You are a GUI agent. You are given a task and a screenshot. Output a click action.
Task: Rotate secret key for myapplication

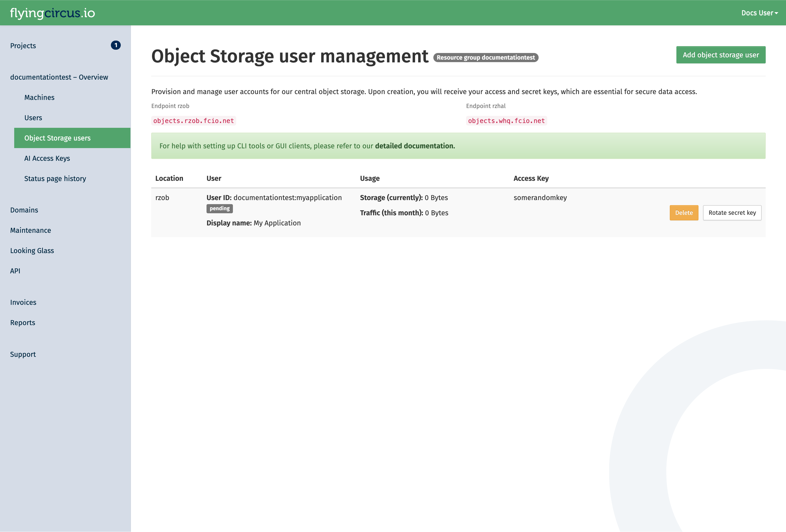pyautogui.click(x=732, y=212)
